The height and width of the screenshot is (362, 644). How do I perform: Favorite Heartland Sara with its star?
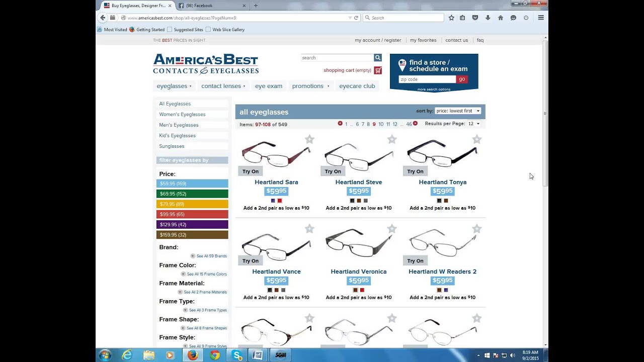(309, 139)
